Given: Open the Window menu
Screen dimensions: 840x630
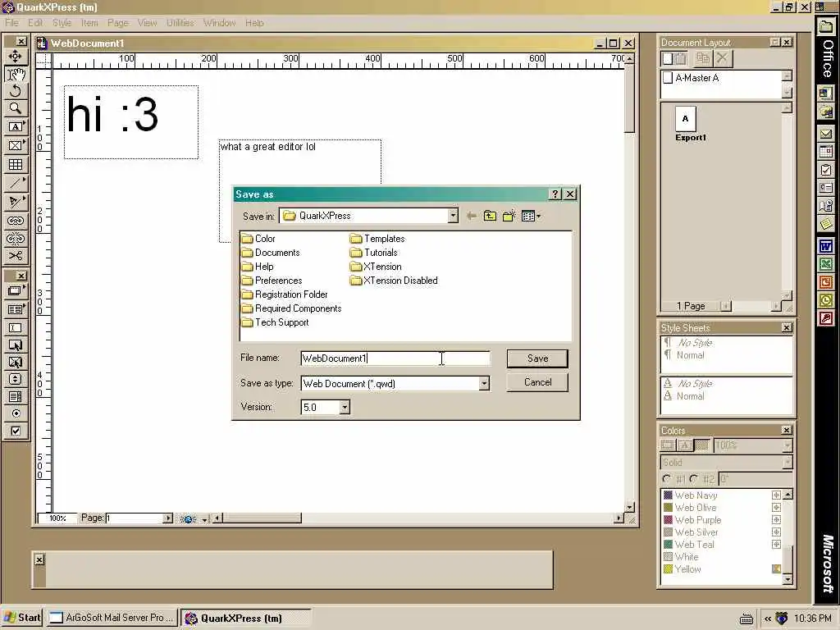Looking at the screenshot, I should pos(219,22).
